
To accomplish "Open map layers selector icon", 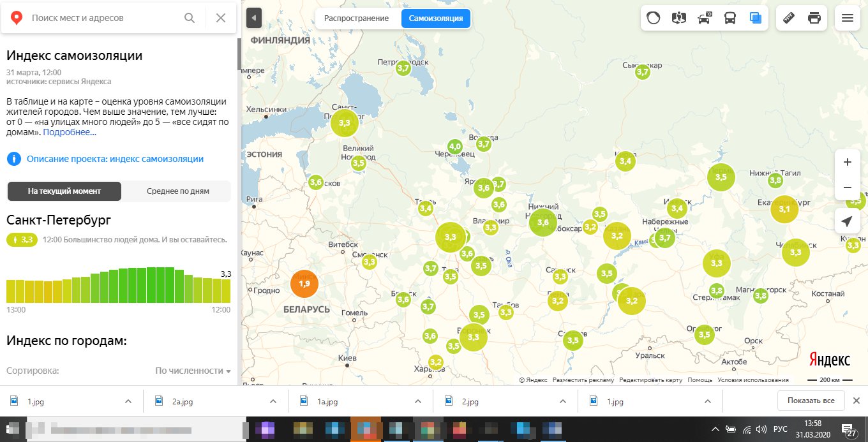I will click(756, 18).
